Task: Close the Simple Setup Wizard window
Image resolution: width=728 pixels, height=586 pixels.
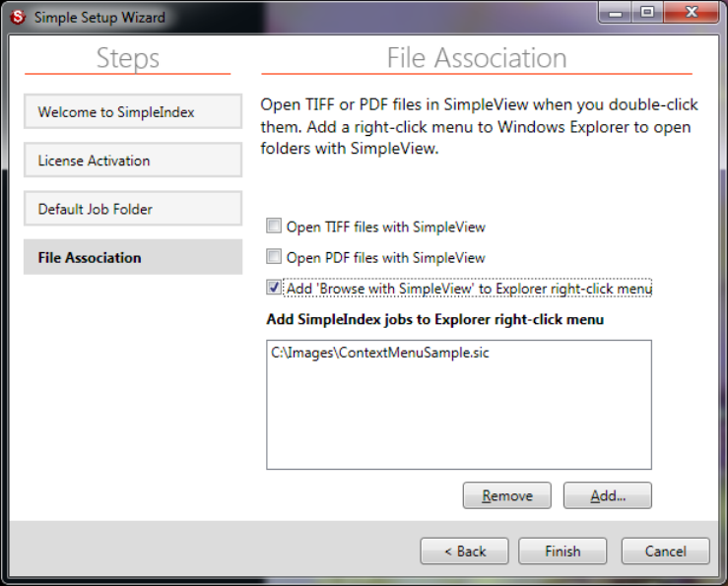Action: point(692,12)
